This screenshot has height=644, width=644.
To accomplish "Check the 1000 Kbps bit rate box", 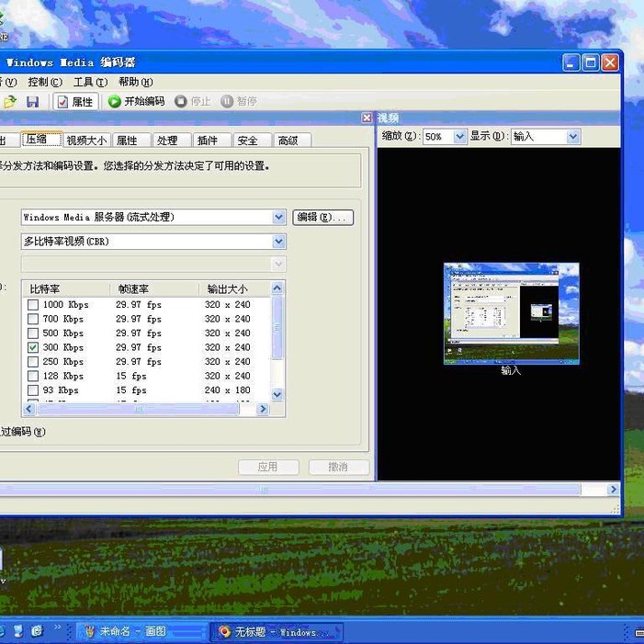I will (33, 305).
